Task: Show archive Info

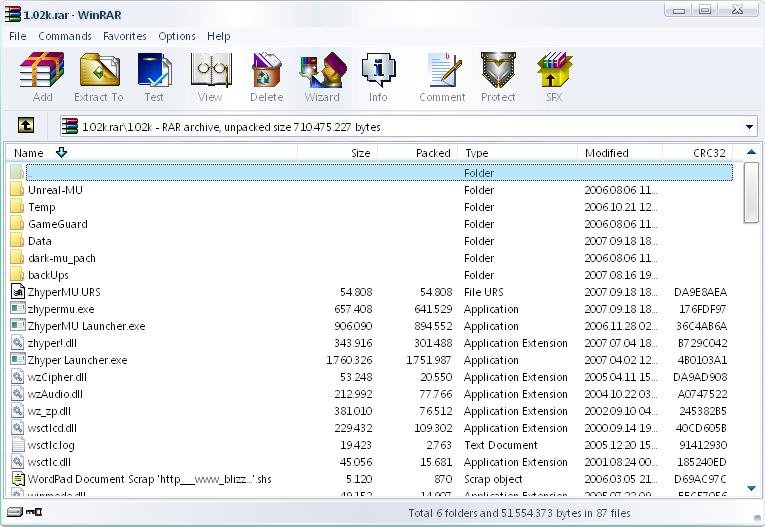Action: 378,77
